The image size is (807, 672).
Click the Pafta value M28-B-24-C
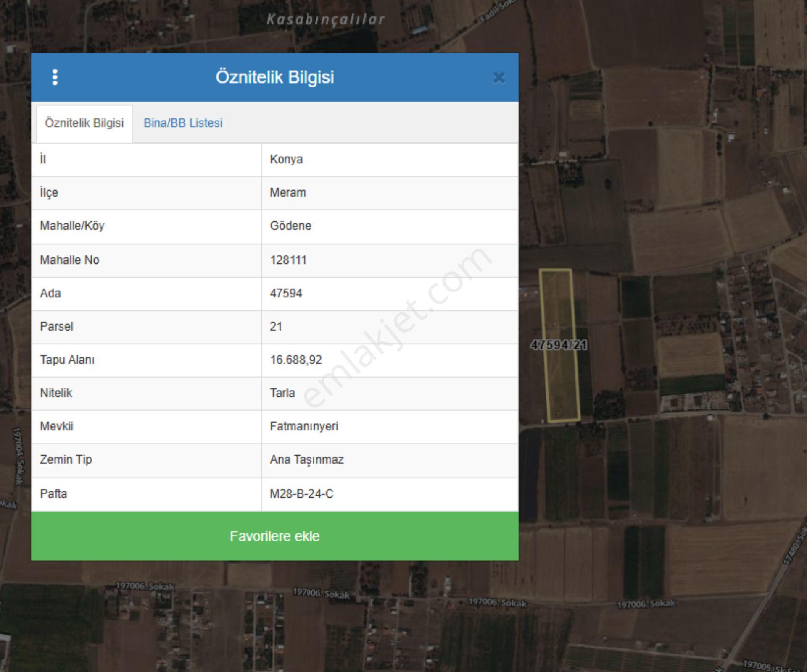point(301,494)
